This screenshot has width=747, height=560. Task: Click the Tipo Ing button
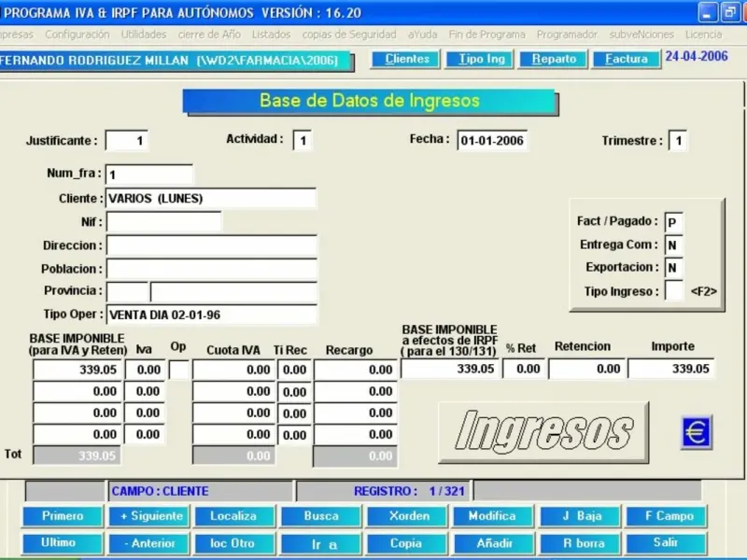[x=480, y=59]
